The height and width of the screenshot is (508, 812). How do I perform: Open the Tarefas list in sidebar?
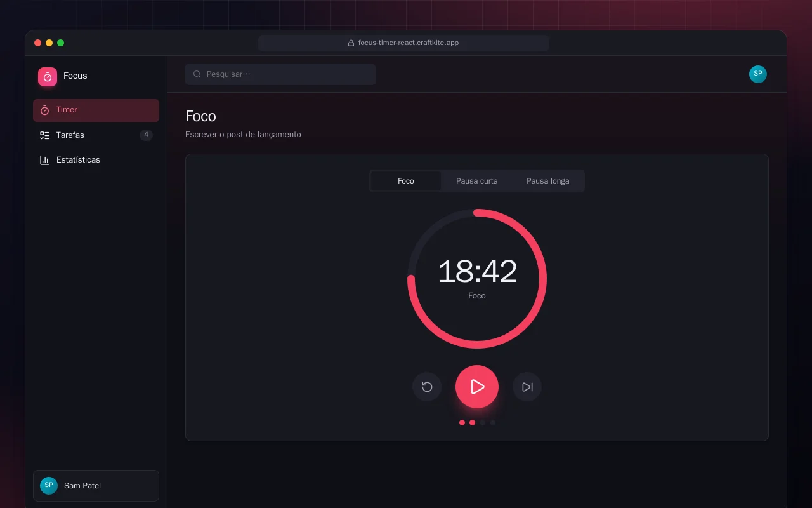(x=96, y=135)
